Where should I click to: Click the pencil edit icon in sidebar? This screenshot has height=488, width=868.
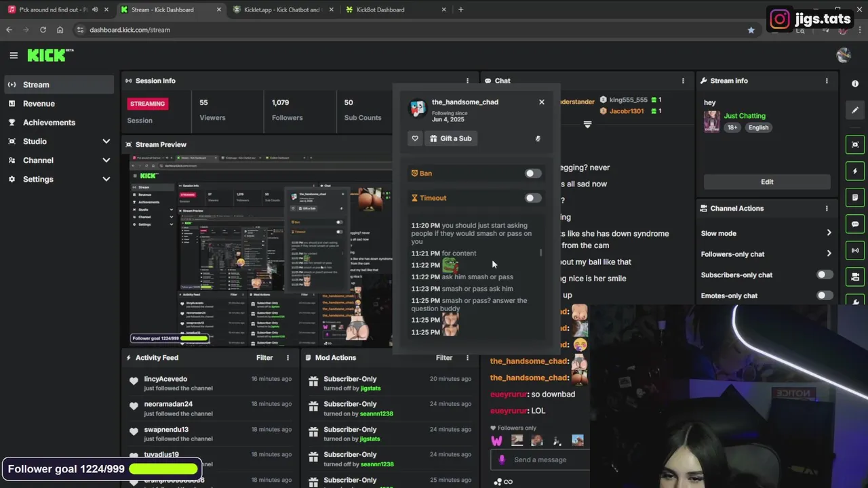pyautogui.click(x=855, y=110)
